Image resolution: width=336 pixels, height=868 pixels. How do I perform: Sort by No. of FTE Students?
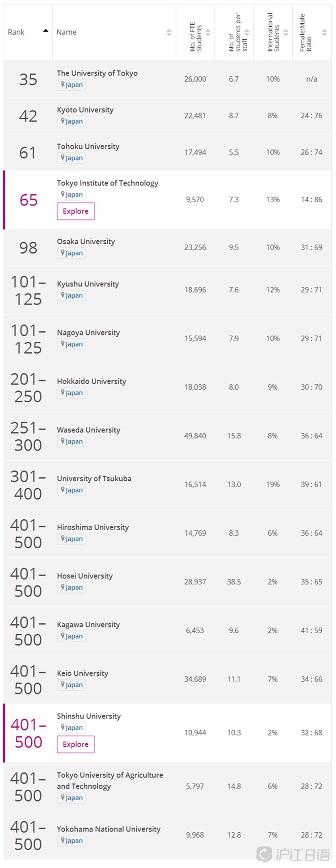tap(208, 33)
